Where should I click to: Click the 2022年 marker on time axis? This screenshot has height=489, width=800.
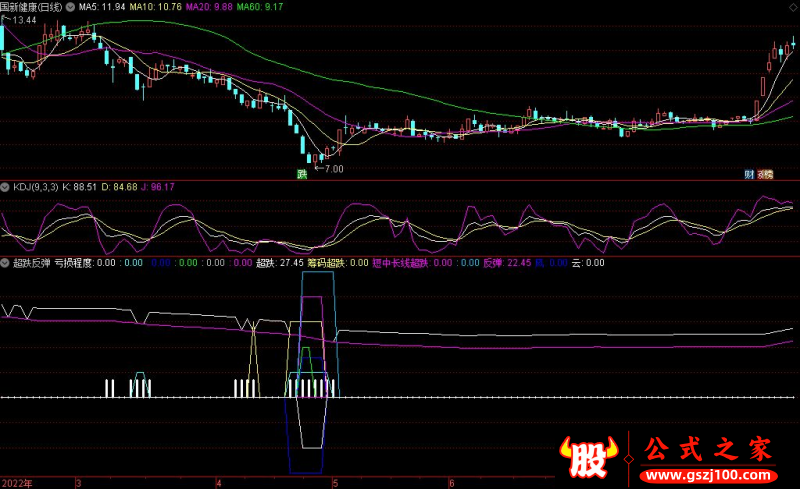(17, 483)
